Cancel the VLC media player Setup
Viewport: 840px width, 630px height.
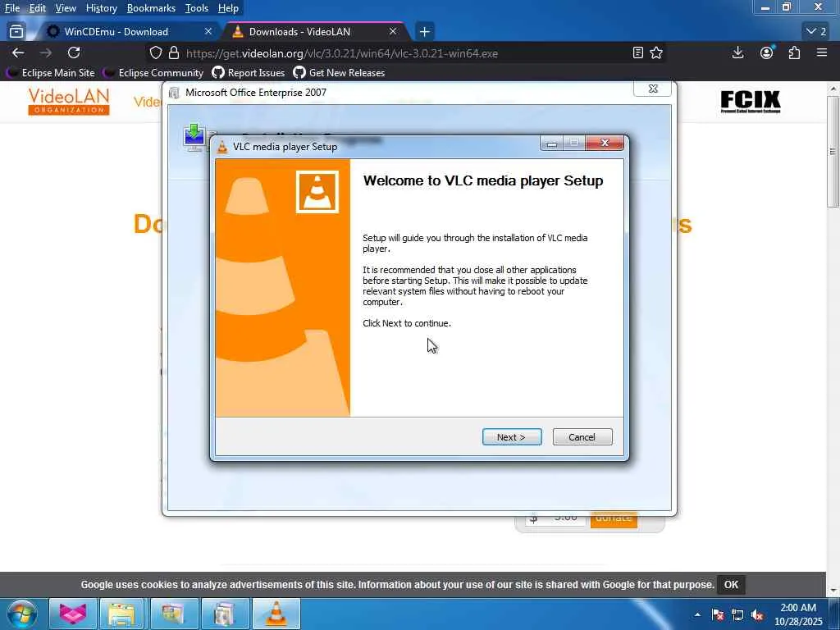[x=582, y=437]
